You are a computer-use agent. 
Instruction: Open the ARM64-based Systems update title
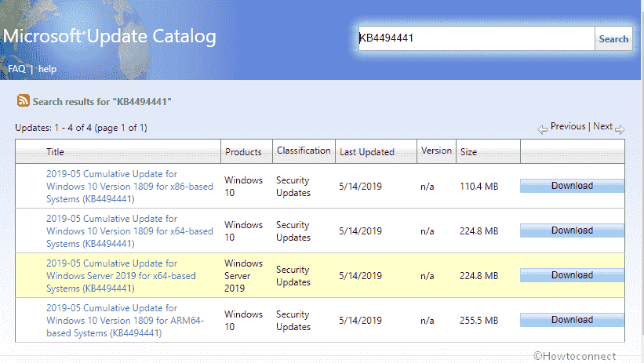coord(126,321)
